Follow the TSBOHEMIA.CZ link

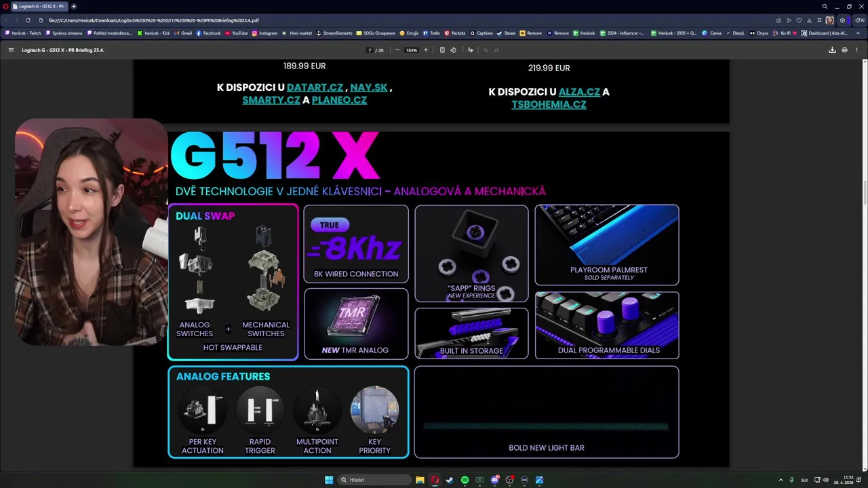549,104
